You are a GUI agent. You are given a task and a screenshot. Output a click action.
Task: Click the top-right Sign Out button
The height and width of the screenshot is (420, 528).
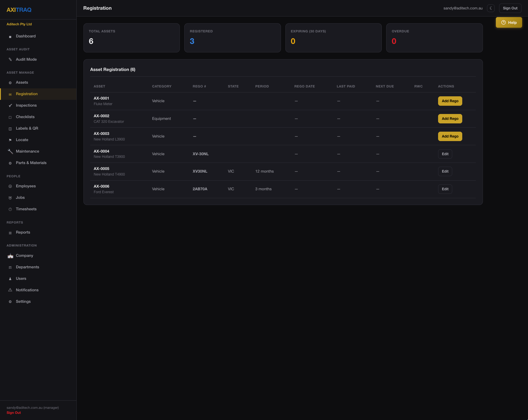pos(510,8)
